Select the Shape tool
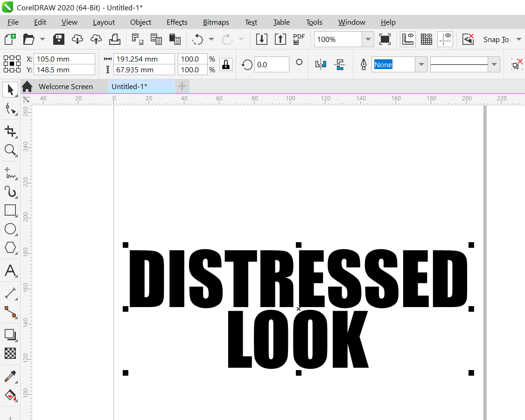525x420 pixels. 10,109
